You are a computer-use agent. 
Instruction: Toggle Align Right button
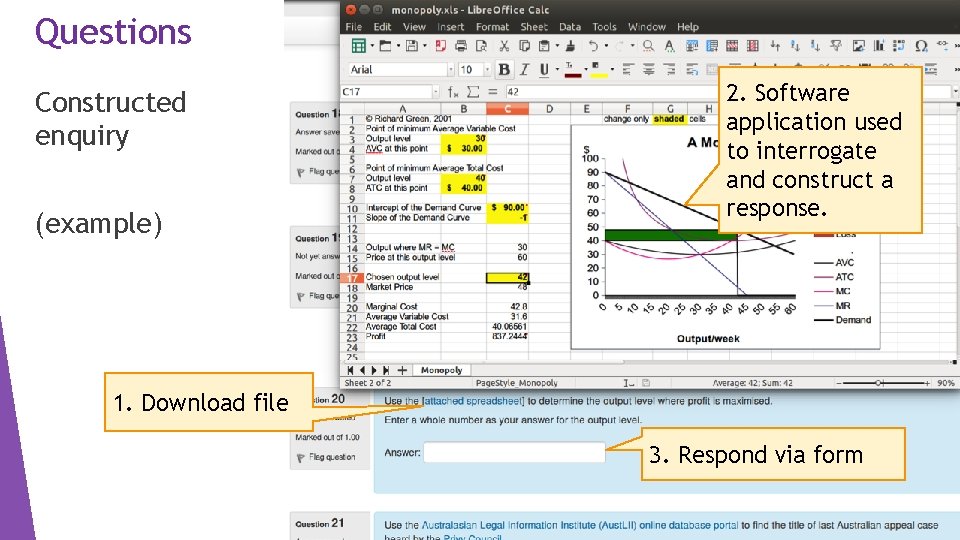click(x=669, y=70)
